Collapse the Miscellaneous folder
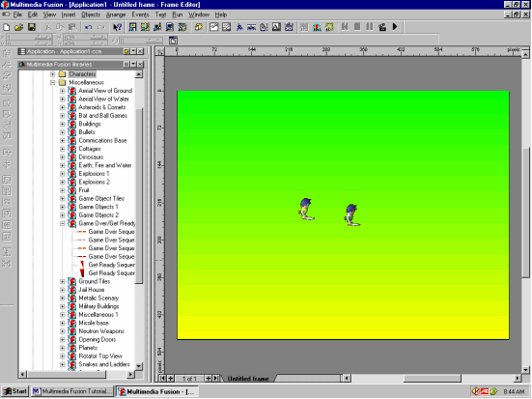Viewport: 532px width, 399px height. (x=52, y=82)
